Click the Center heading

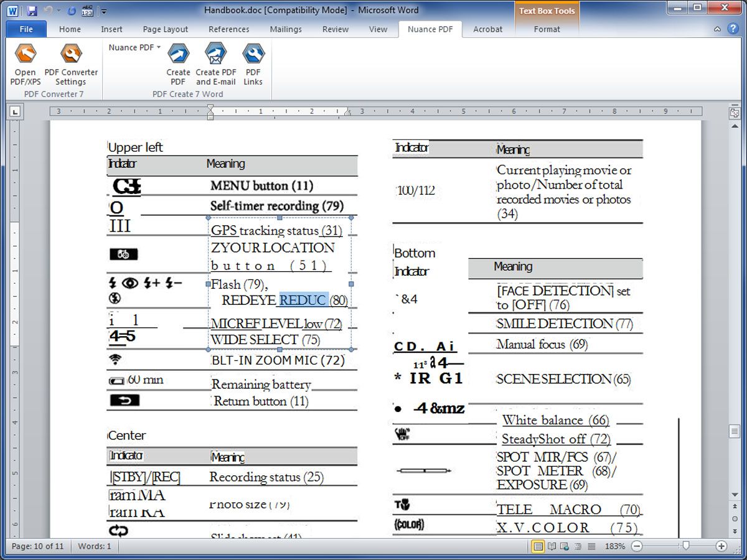tap(127, 435)
